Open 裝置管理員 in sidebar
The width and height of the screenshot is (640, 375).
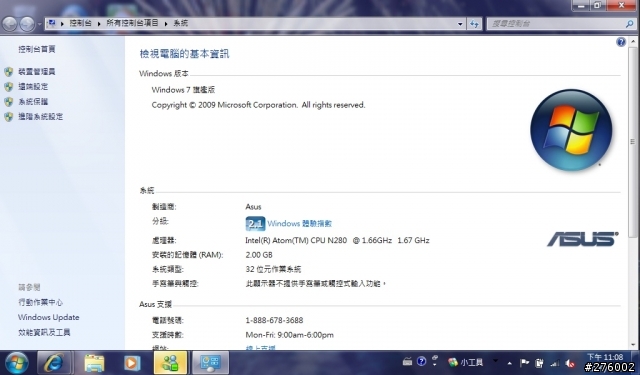coord(37,72)
